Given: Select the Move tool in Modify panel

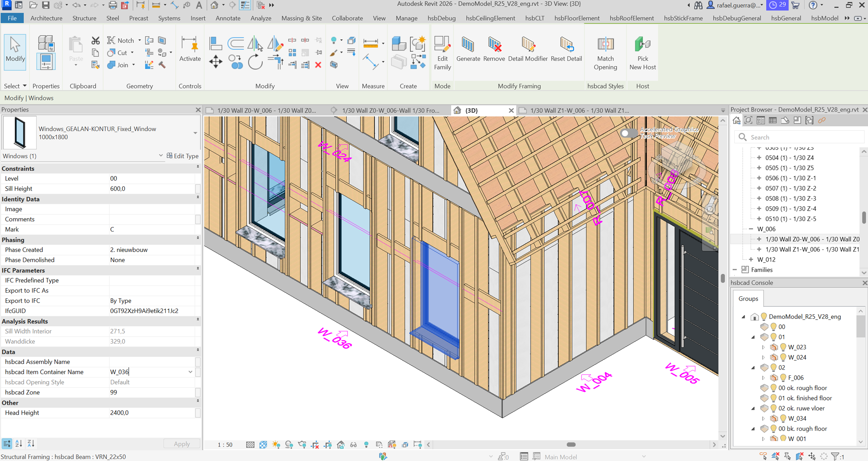Looking at the screenshot, I should click(x=216, y=62).
